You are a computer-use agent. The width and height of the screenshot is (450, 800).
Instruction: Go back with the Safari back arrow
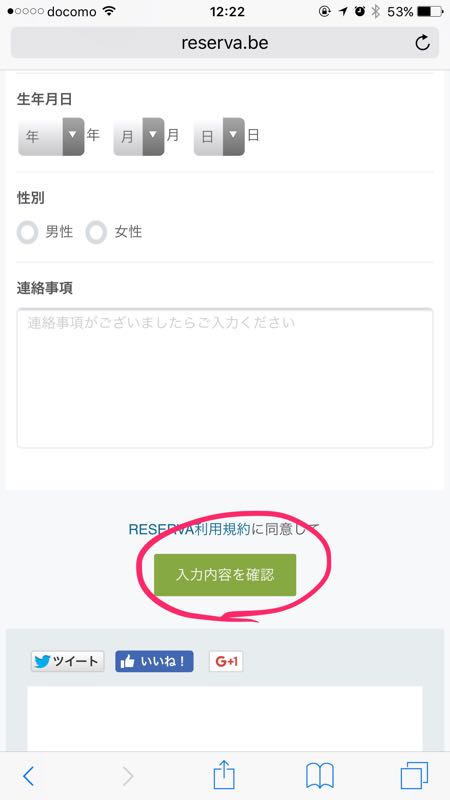pyautogui.click(x=29, y=776)
